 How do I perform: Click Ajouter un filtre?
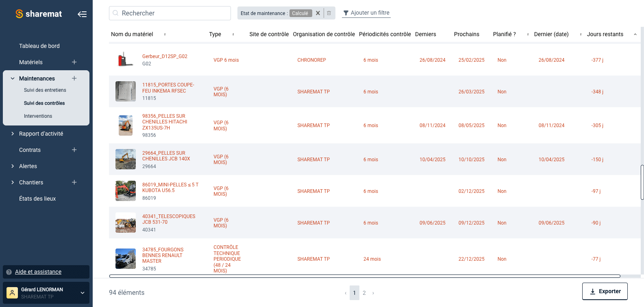[366, 13]
